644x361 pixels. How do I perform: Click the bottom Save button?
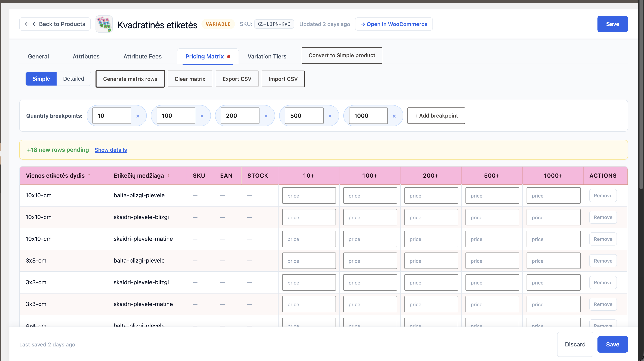pyautogui.click(x=612, y=344)
